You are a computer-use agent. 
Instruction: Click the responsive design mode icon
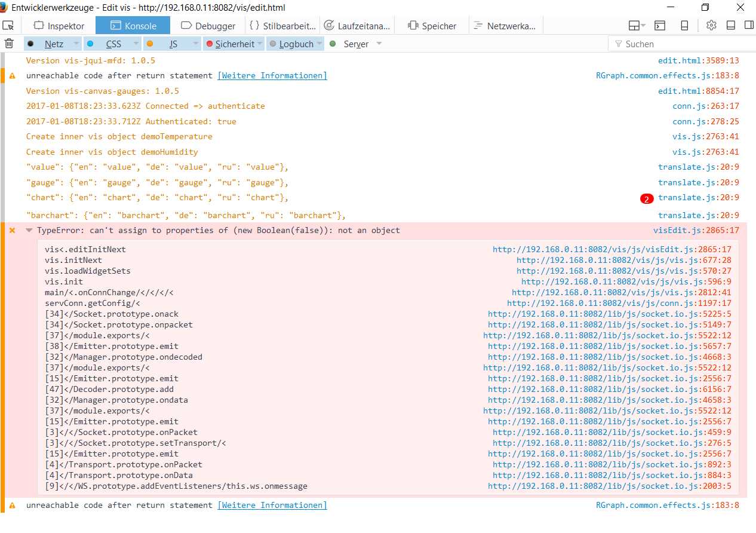click(684, 26)
